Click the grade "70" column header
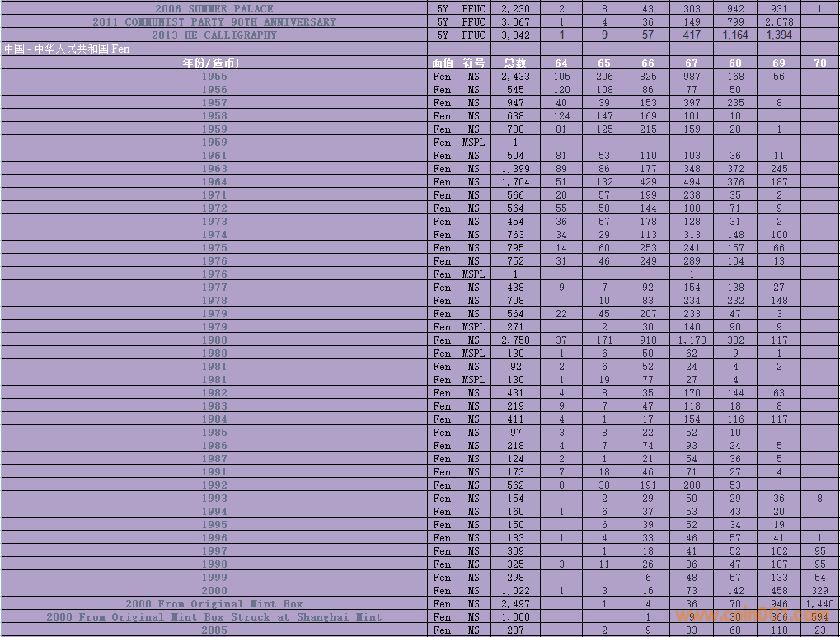 pyautogui.click(x=819, y=63)
